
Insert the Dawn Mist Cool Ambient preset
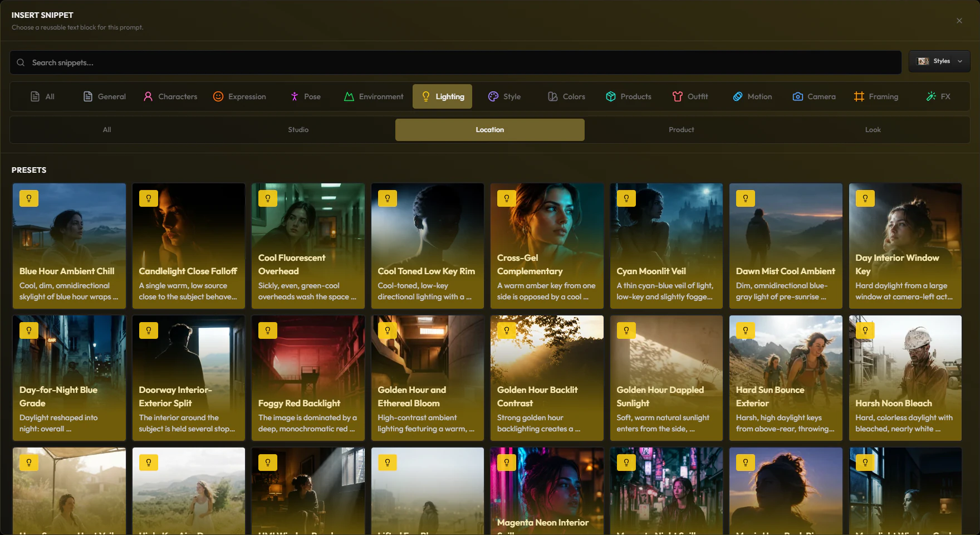click(786, 246)
